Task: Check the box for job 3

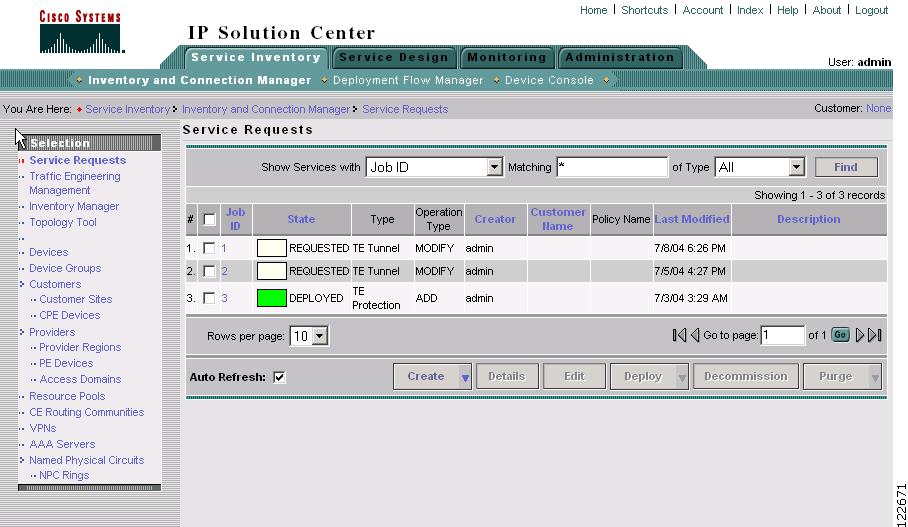Action: click(209, 298)
